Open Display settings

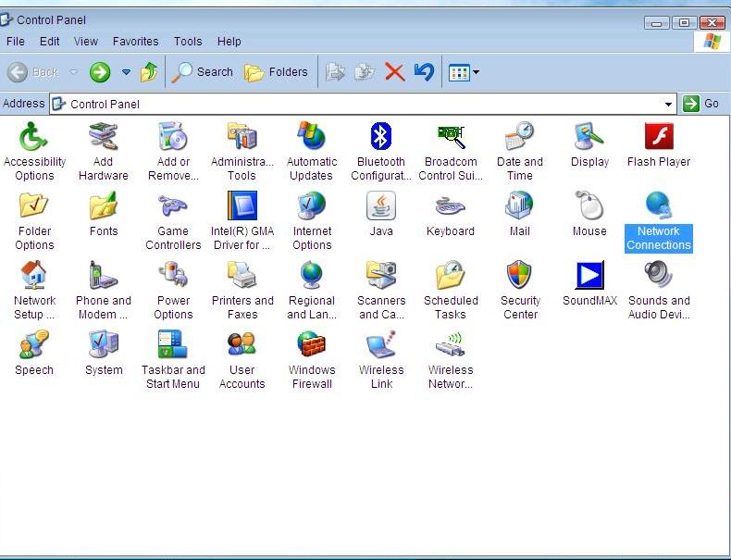(589, 144)
